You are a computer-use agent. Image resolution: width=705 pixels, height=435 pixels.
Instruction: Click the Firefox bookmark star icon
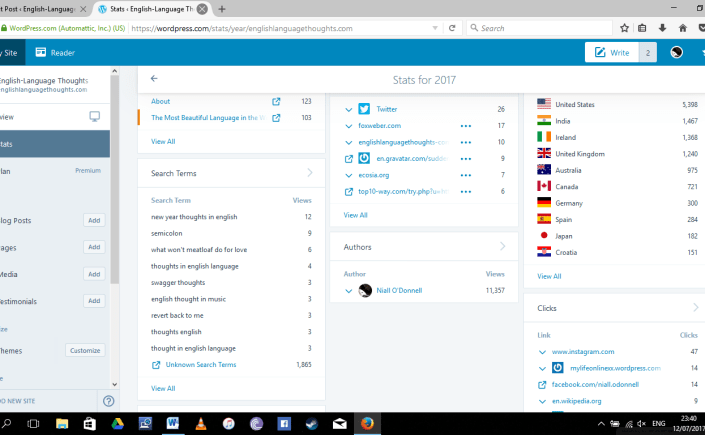click(x=624, y=28)
